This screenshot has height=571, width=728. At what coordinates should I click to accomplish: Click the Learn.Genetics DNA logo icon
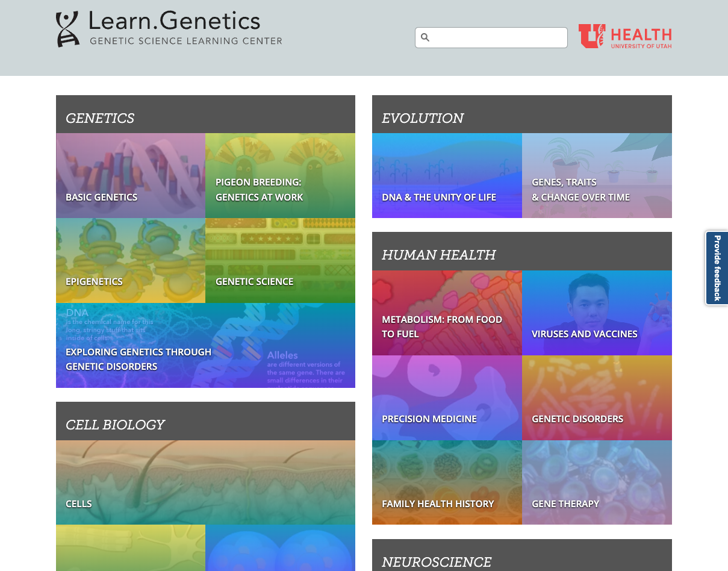(x=67, y=29)
